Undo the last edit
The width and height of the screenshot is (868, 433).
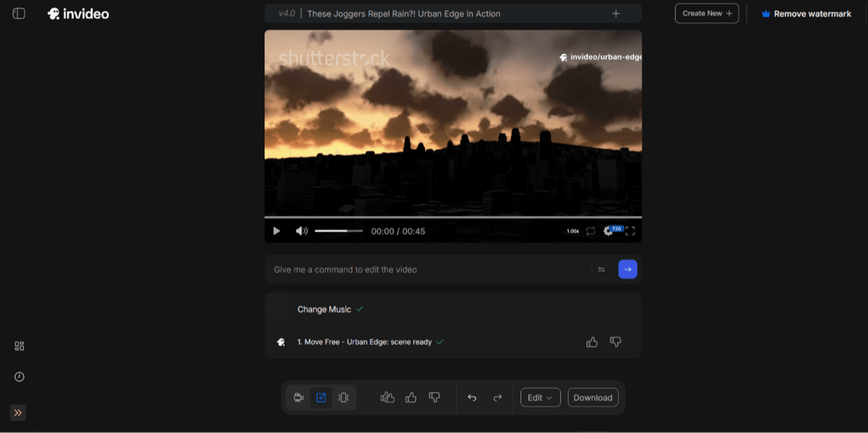(472, 398)
